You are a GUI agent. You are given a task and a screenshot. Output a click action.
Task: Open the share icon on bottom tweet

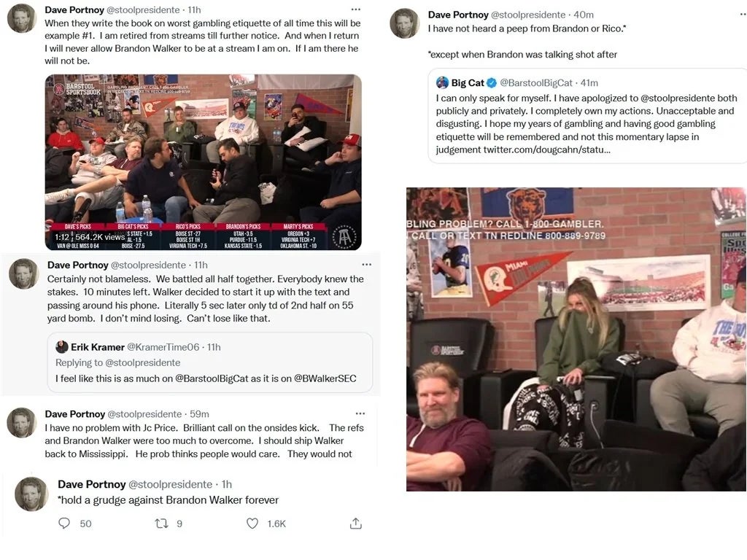tap(356, 524)
